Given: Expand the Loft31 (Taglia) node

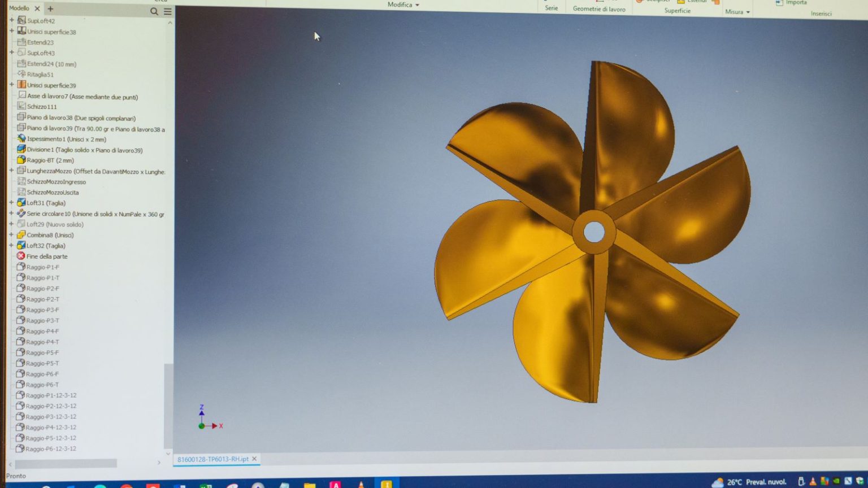Looking at the screenshot, I should (x=12, y=202).
